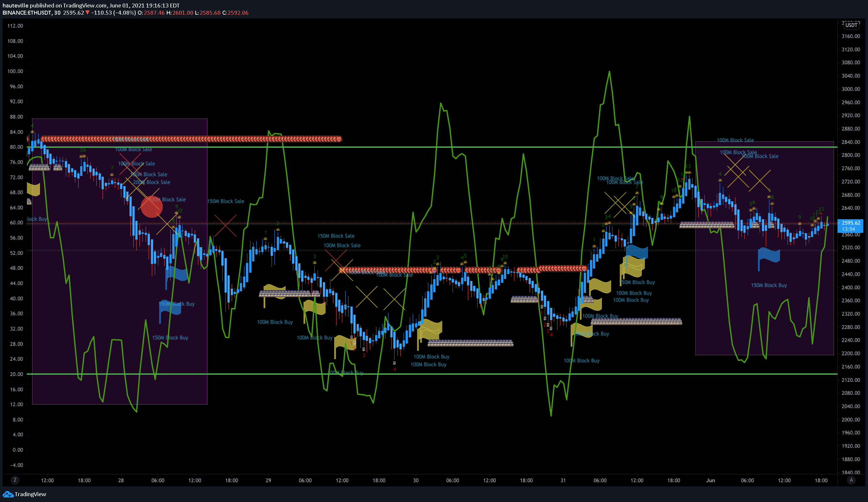Click the '29' date label on time axis

(x=268, y=480)
